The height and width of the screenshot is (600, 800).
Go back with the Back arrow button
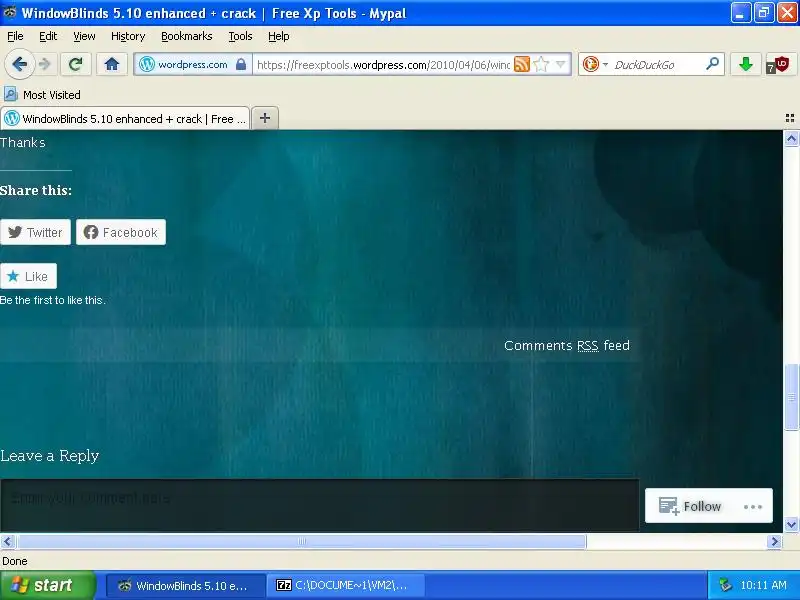[x=19, y=65]
